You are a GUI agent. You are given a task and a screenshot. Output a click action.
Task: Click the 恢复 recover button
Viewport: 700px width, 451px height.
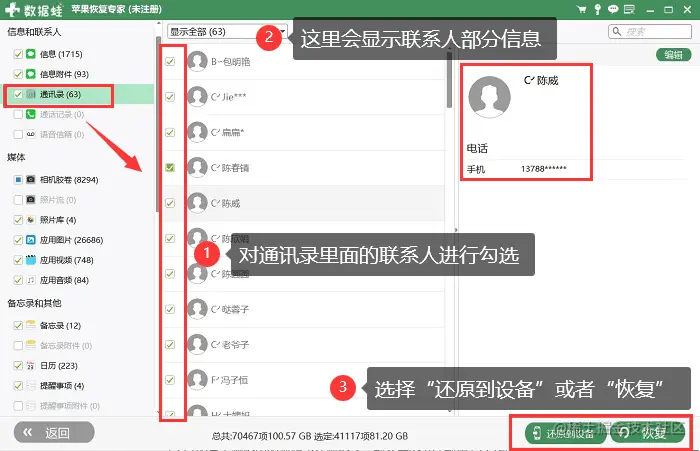click(x=648, y=432)
